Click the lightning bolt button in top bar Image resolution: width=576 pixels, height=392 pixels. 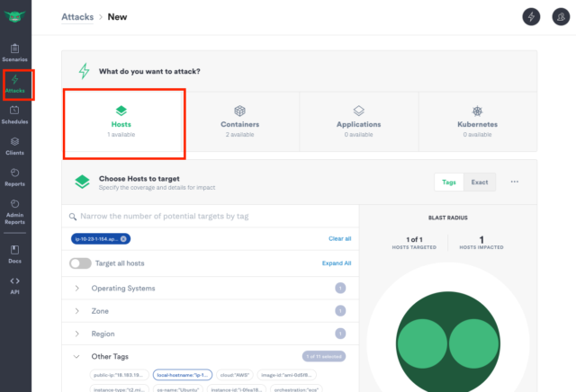click(531, 17)
